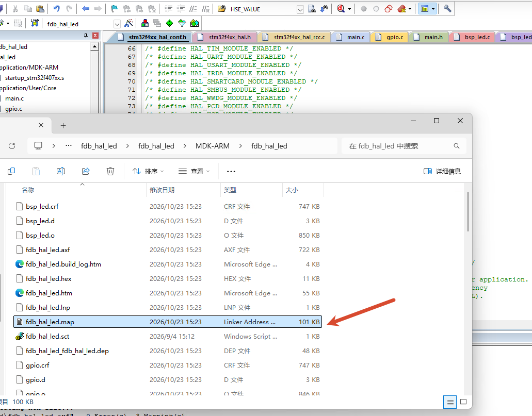The width and height of the screenshot is (532, 416).
Task: Select the fdb_hal_led.axf file
Action: [x=168, y=250]
